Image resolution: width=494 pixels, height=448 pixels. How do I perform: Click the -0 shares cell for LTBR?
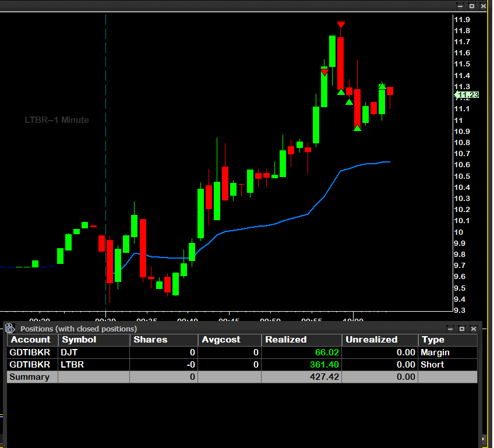tap(164, 365)
